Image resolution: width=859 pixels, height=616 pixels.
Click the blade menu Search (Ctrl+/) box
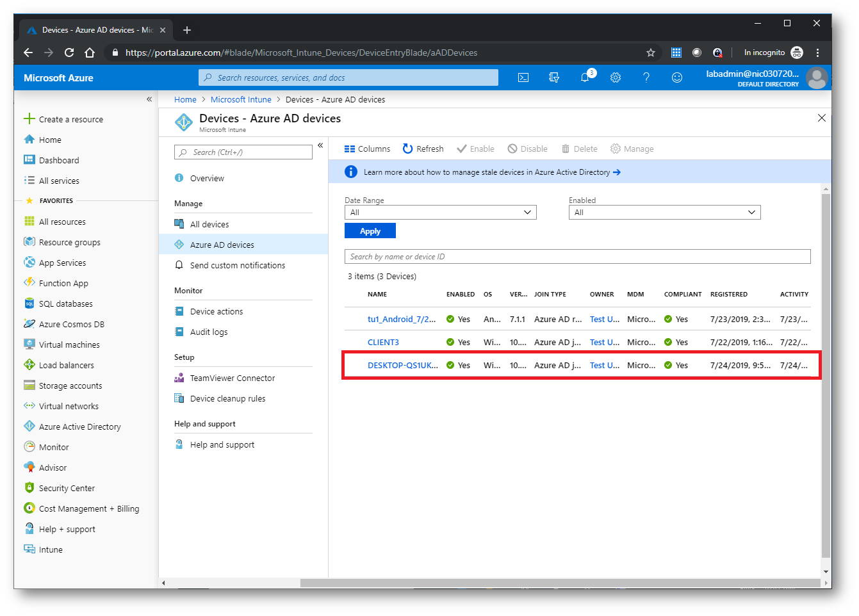(x=243, y=152)
